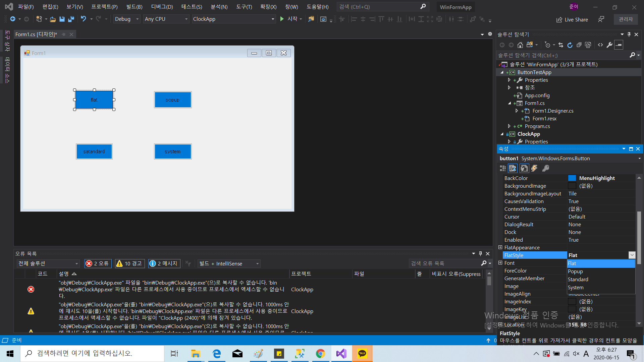Show Events with the lightning bolt icon

click(534, 168)
